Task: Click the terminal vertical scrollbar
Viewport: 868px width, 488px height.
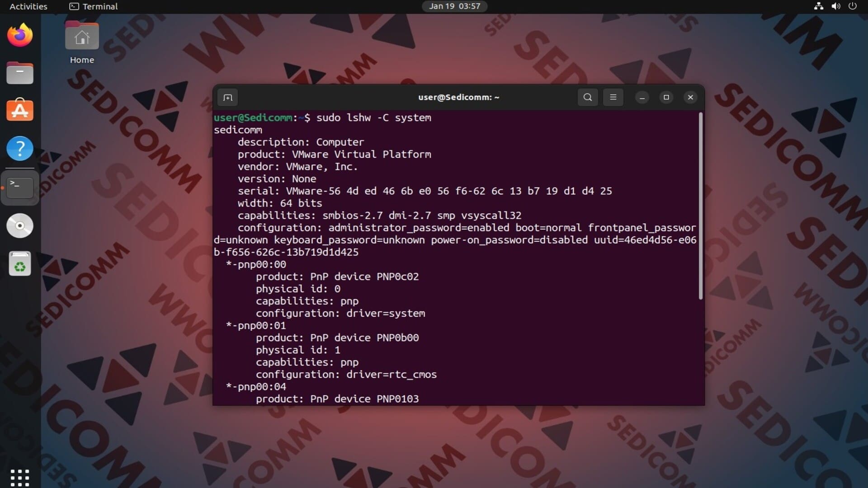Action: tap(701, 206)
